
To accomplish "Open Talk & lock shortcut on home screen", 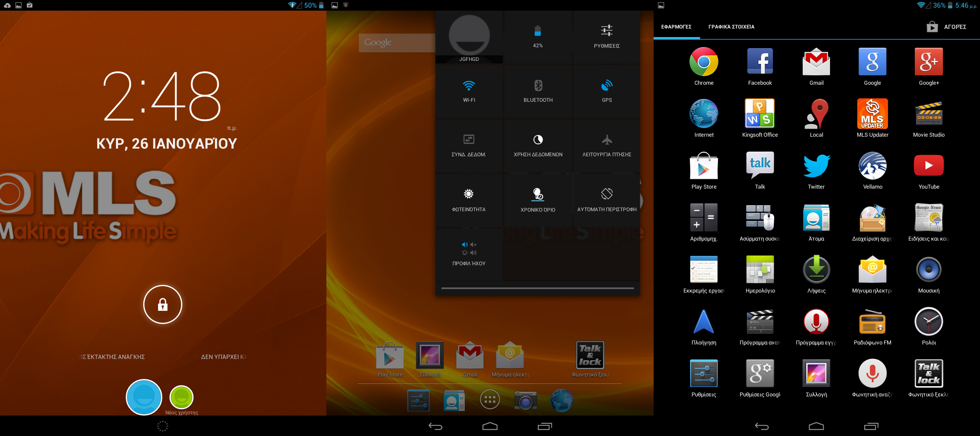I will click(x=590, y=355).
